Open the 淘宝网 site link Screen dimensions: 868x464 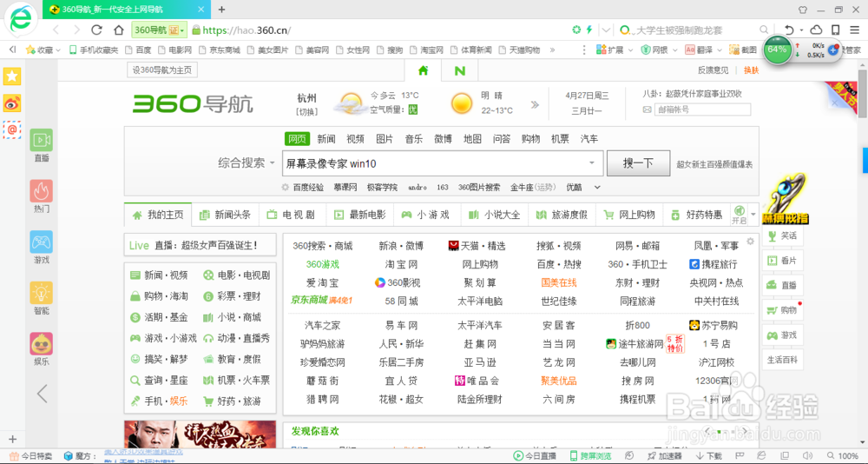pos(401,264)
